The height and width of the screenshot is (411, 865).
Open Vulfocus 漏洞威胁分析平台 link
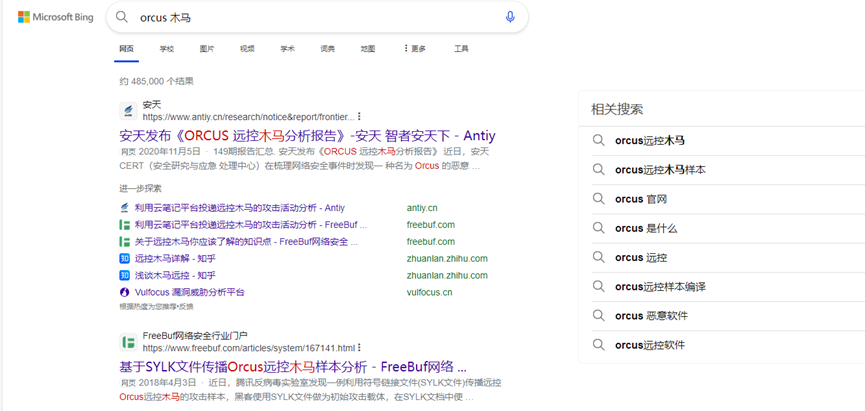[190, 292]
